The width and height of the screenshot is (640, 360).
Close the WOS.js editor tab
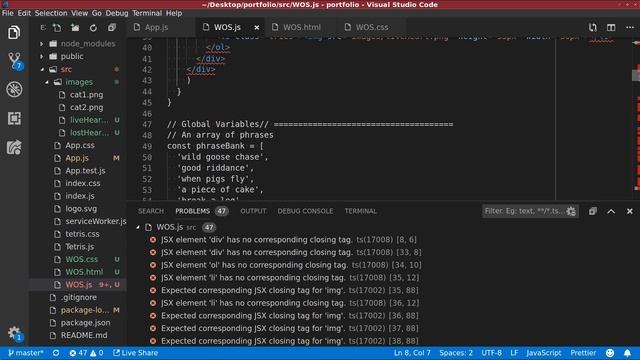257,27
